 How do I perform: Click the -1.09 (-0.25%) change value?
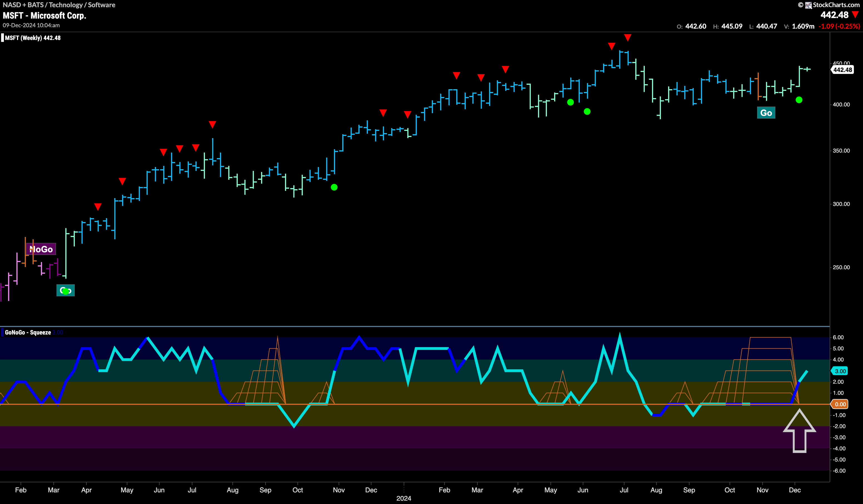pyautogui.click(x=839, y=26)
